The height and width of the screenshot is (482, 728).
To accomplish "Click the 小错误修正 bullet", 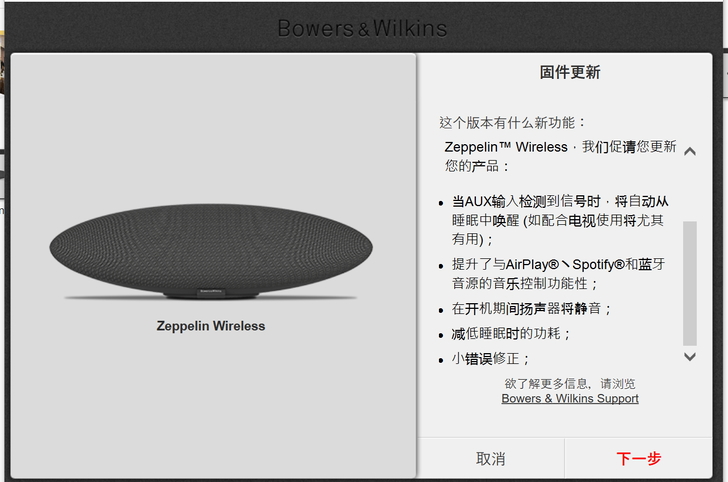I will (490, 358).
